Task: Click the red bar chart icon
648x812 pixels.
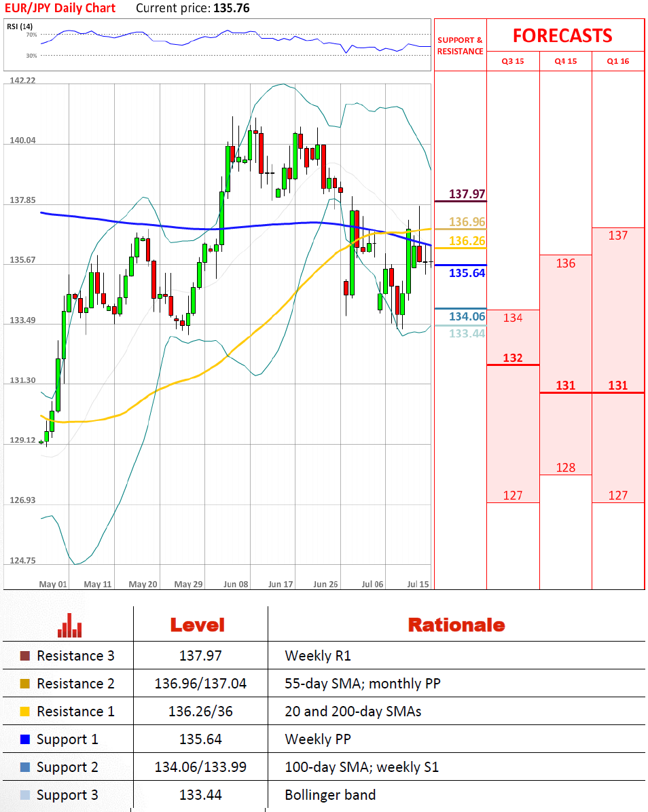Action: (69, 625)
